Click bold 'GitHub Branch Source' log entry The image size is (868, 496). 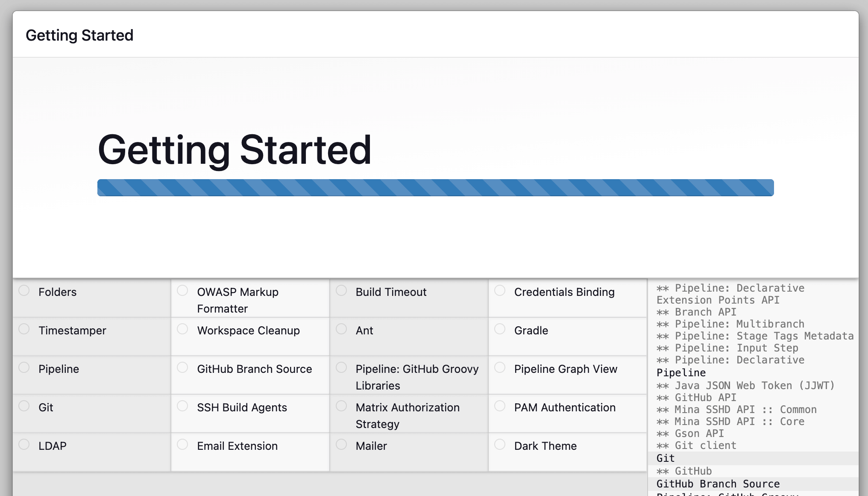click(718, 484)
